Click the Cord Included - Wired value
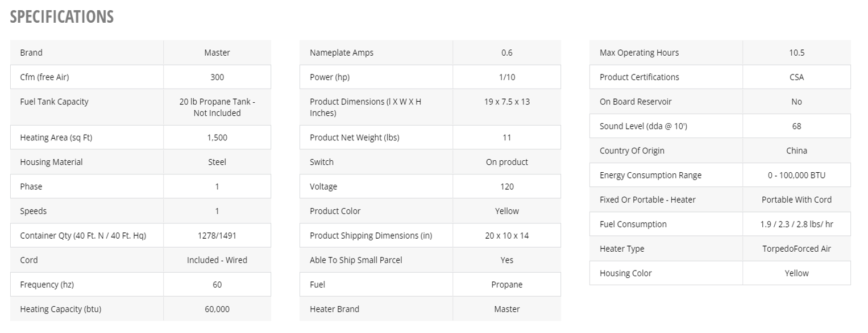 click(x=217, y=260)
